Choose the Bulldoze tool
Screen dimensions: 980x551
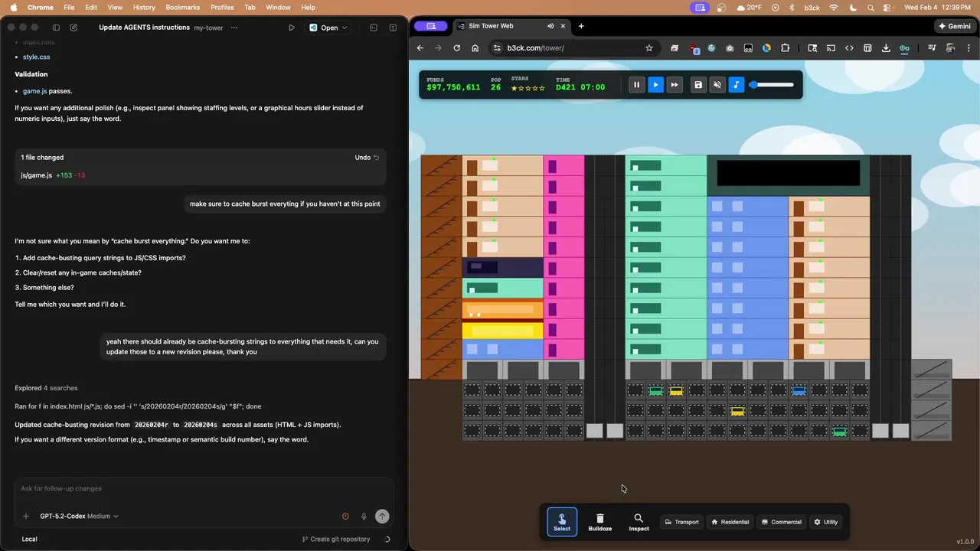point(600,522)
